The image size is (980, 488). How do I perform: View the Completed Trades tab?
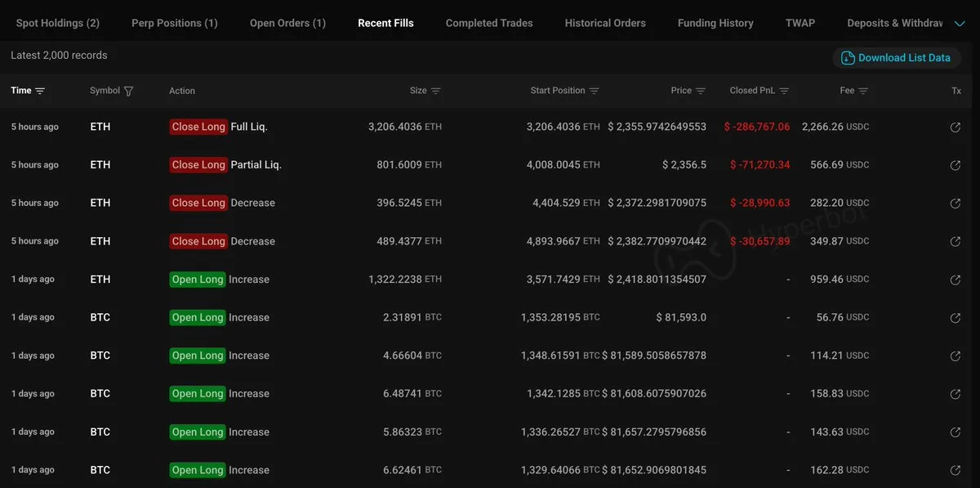click(489, 23)
